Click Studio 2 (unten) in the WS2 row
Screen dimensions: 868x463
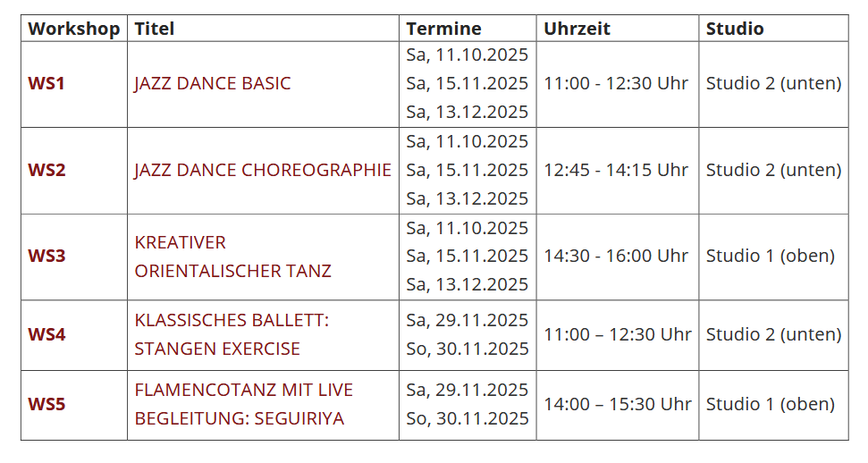pos(773,170)
